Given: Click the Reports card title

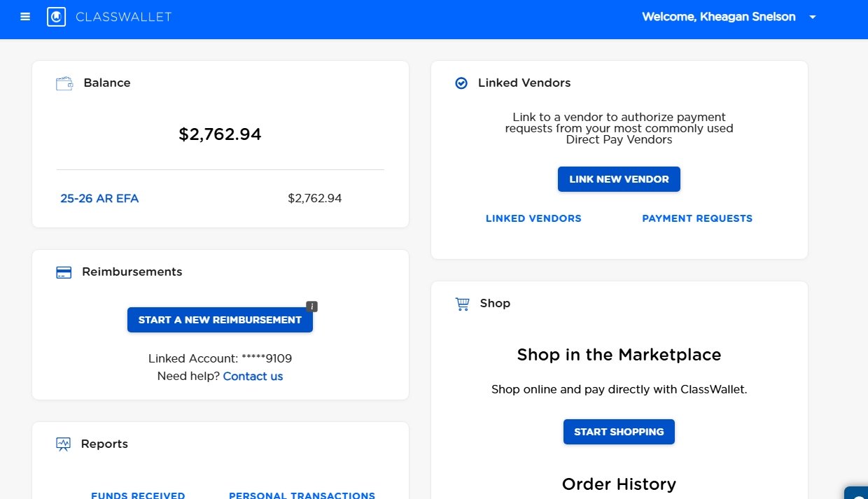Looking at the screenshot, I should click(104, 444).
